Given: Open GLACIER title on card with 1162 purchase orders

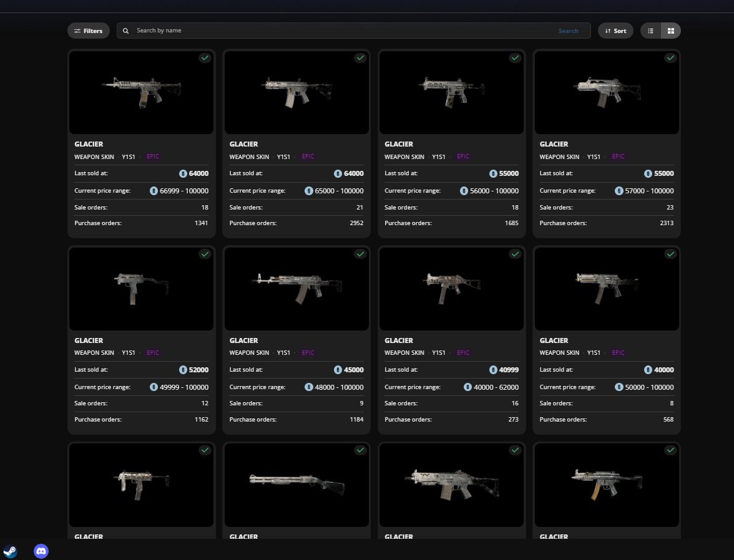Looking at the screenshot, I should point(89,340).
